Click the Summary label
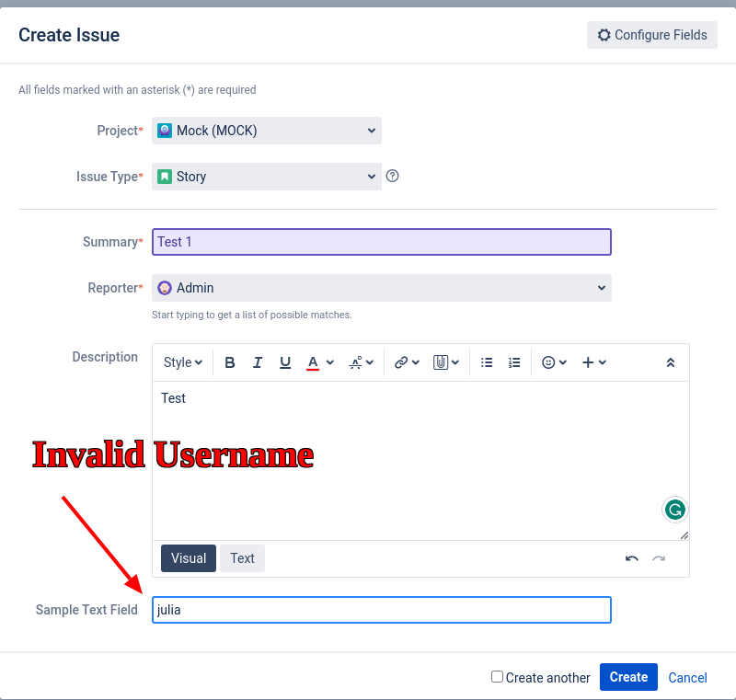 (x=112, y=242)
